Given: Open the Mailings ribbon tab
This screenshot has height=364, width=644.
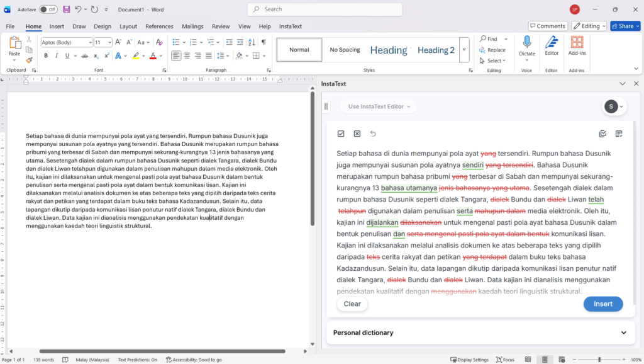Looking at the screenshot, I should click(192, 26).
